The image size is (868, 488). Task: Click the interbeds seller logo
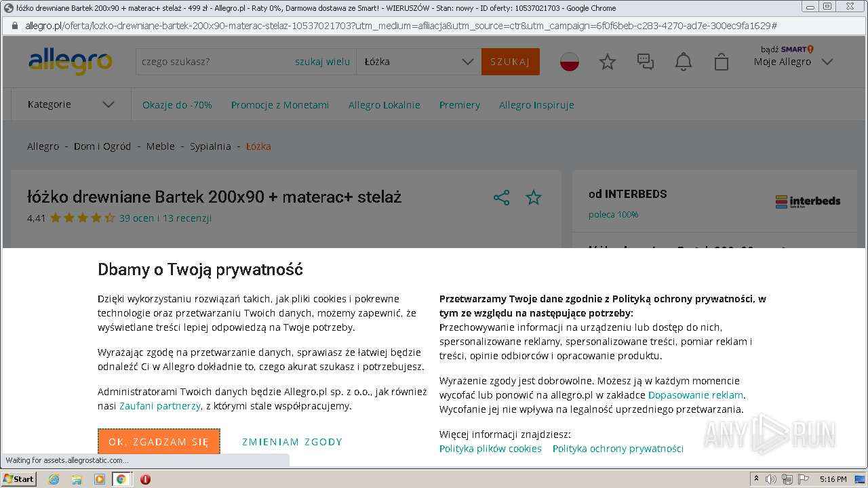(808, 201)
